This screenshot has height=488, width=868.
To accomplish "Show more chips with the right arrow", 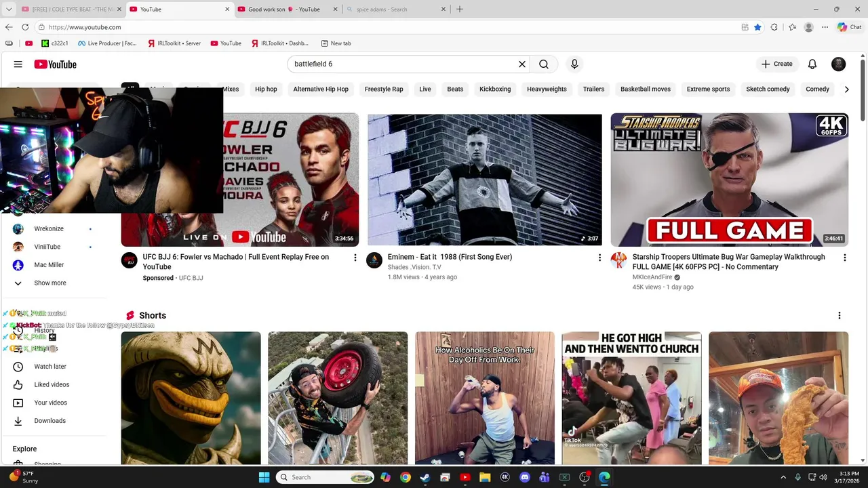I will point(846,89).
